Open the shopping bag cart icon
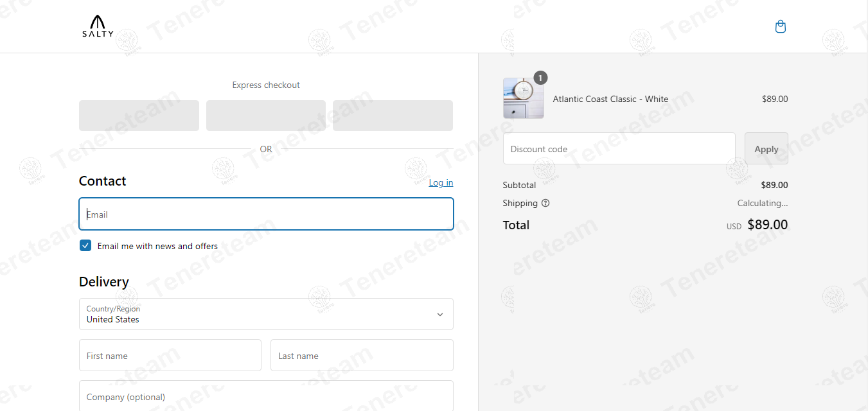The height and width of the screenshot is (411, 868). 781,26
